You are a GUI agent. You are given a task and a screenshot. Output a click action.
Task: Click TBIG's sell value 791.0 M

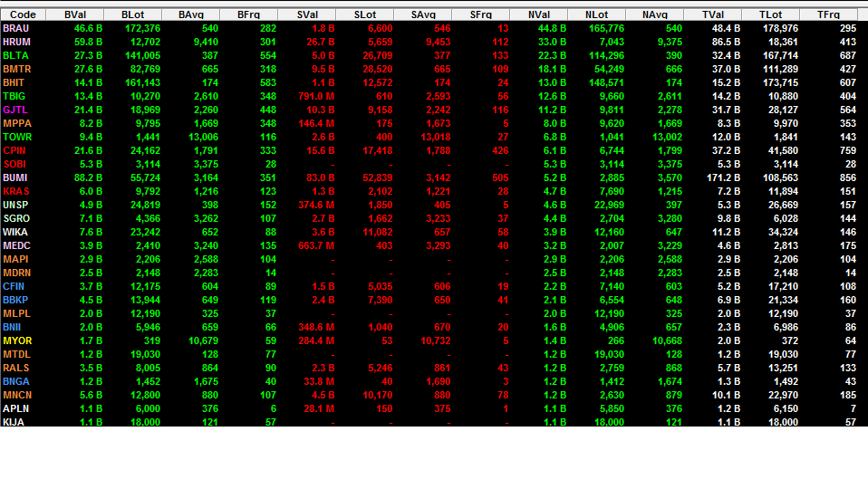pyautogui.click(x=316, y=96)
